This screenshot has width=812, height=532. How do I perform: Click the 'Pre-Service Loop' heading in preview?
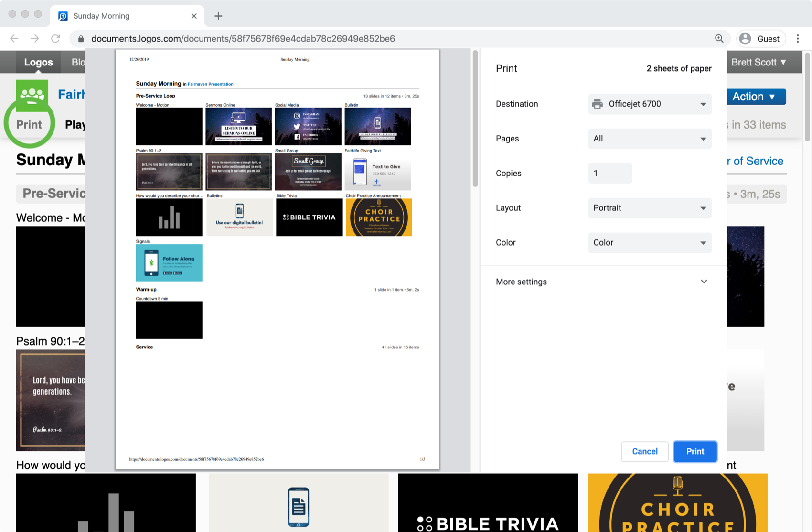point(155,96)
